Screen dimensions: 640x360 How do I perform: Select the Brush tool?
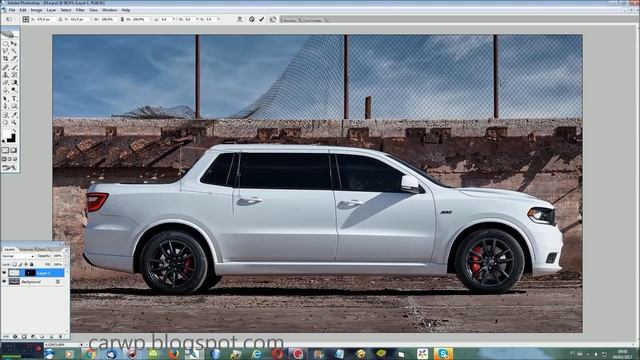tap(14, 67)
